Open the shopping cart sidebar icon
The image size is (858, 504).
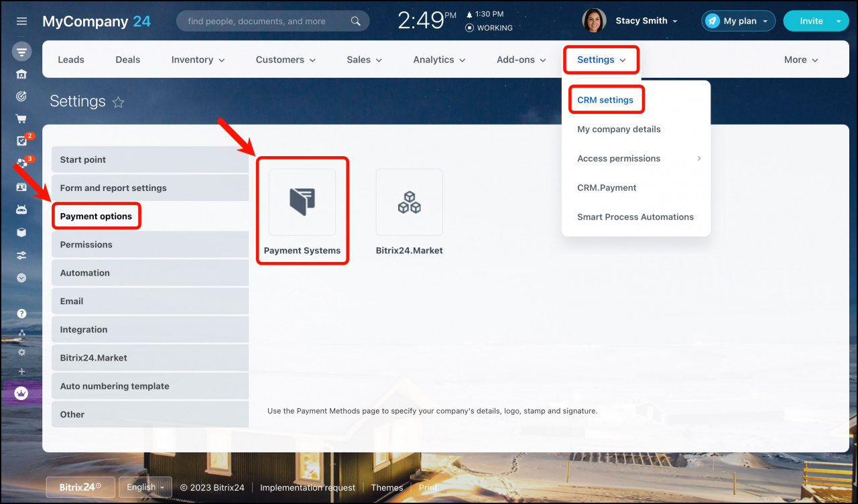(21, 119)
